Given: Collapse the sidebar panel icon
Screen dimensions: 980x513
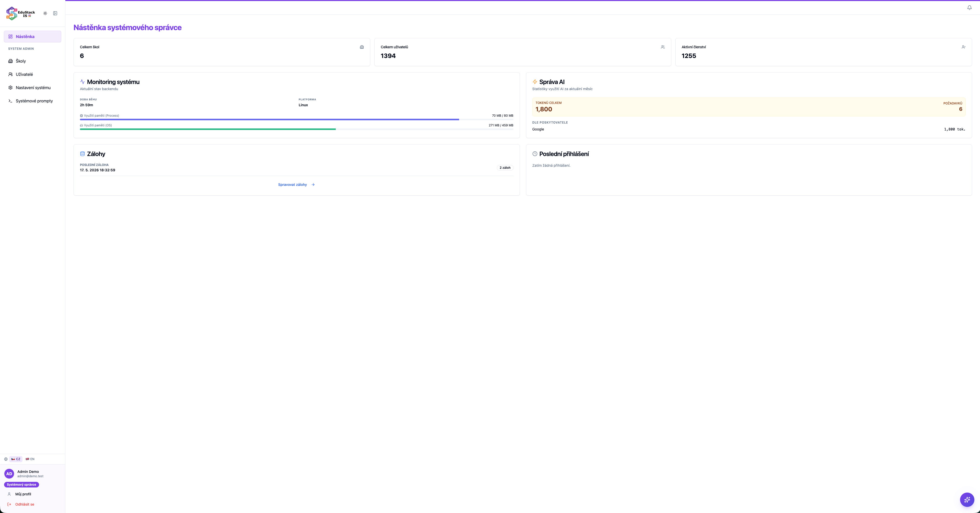Looking at the screenshot, I should point(55,13).
